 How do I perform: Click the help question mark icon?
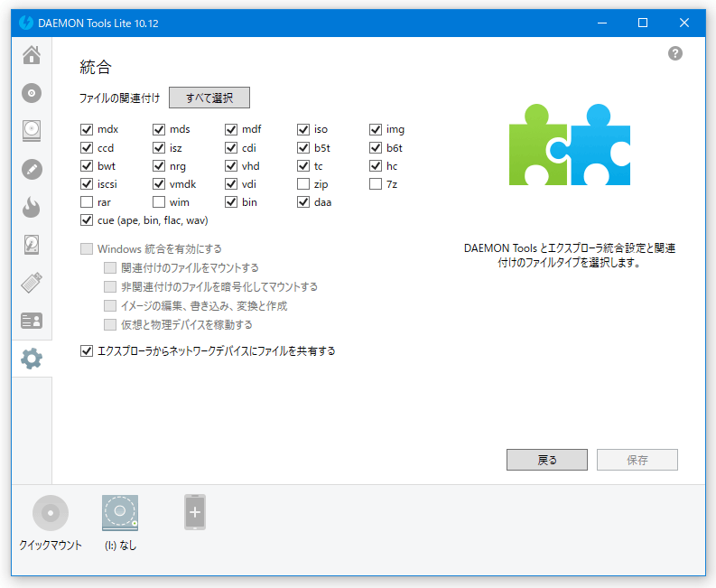674,53
